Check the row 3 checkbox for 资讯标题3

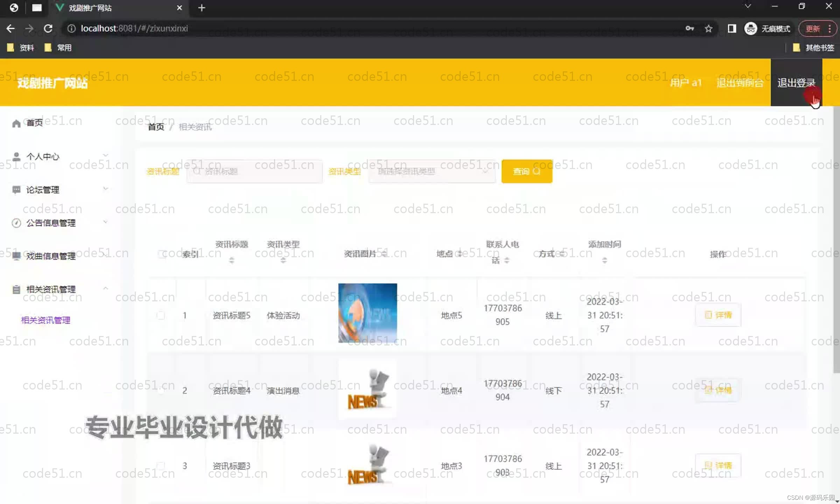(x=161, y=465)
